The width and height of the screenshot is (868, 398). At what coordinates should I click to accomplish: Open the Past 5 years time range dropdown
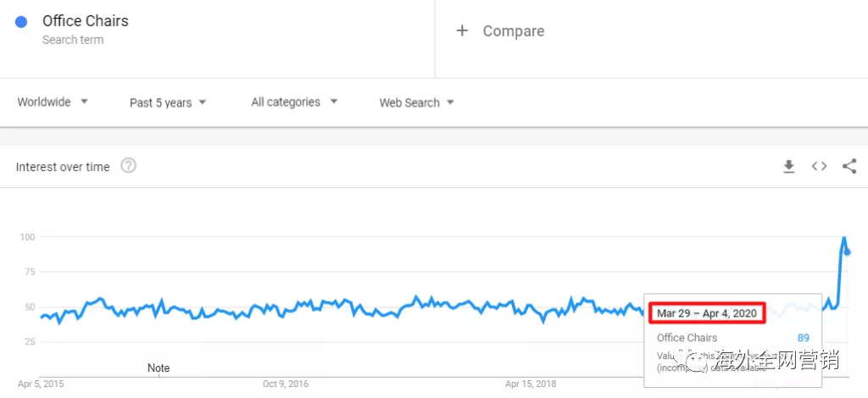coord(167,102)
